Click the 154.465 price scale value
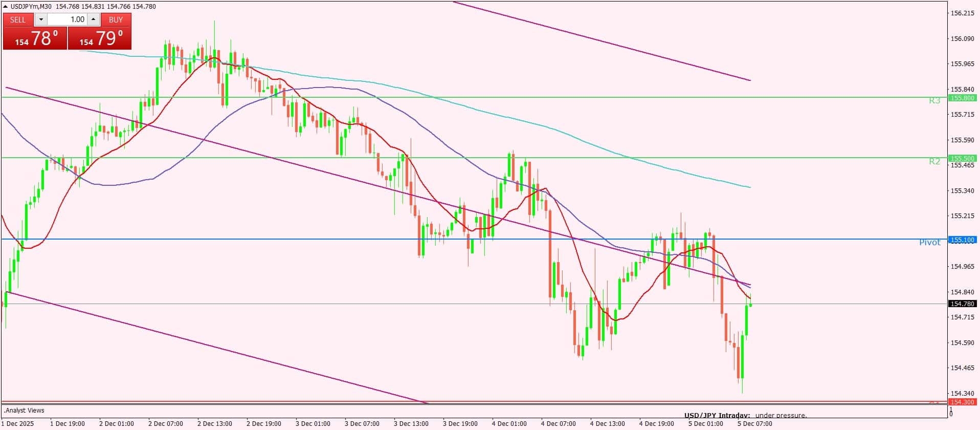This screenshot has width=980, height=430. pos(962,368)
